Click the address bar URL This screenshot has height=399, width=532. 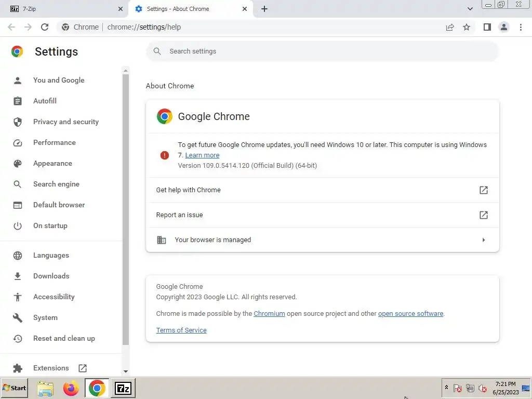pos(144,27)
